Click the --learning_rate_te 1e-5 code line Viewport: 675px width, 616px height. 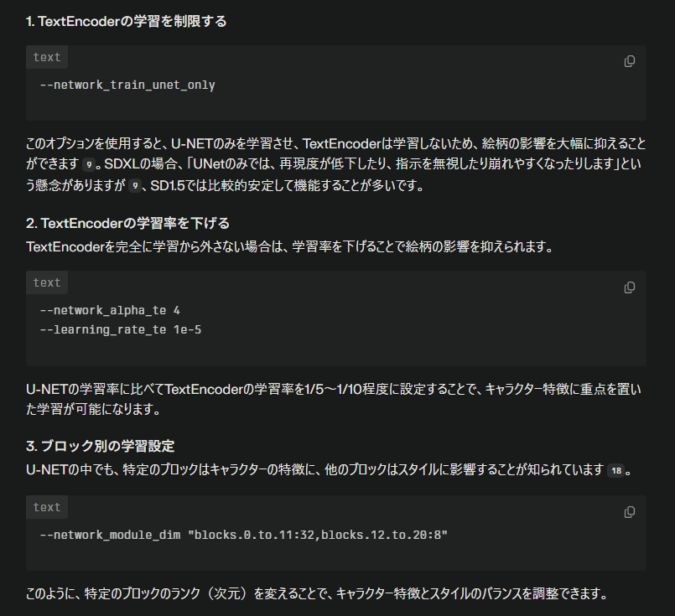tap(121, 330)
